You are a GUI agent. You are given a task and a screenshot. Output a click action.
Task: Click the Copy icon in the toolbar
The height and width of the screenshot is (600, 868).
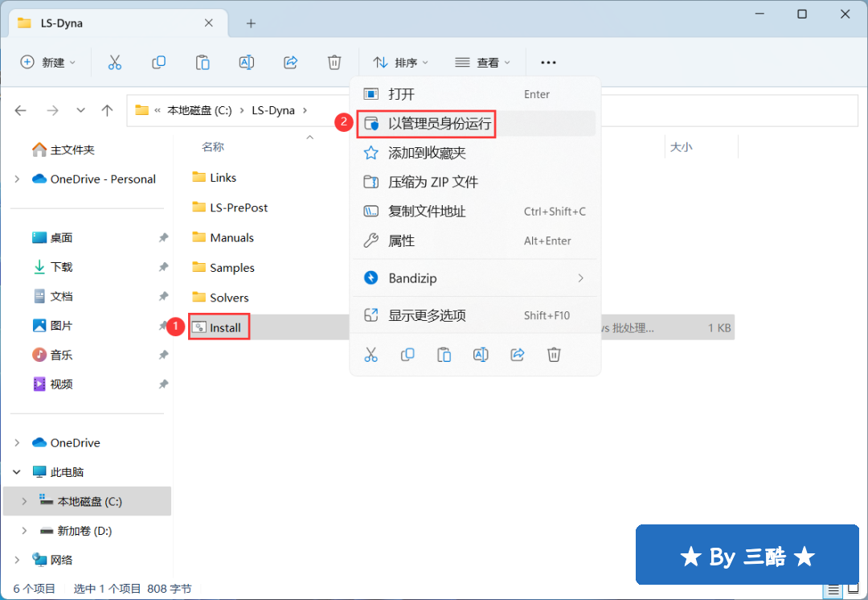coord(159,63)
